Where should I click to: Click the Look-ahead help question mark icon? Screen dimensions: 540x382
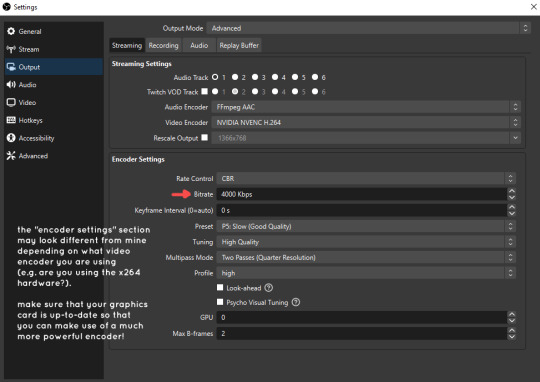(x=269, y=288)
